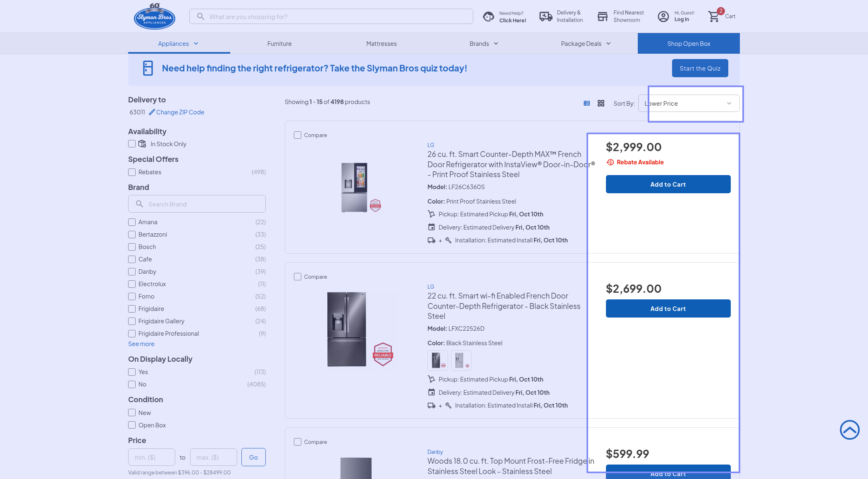Open the Sort By Lower Price dropdown
This screenshot has height=479, width=868.
(x=689, y=103)
